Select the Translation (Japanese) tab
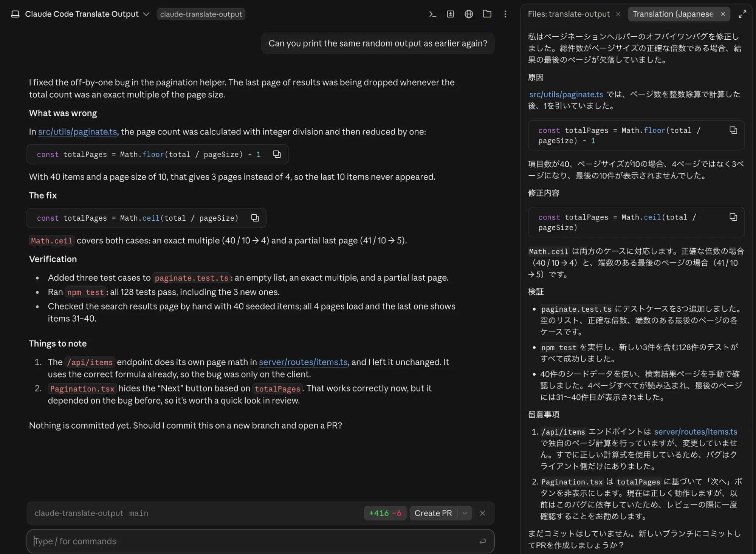 673,14
